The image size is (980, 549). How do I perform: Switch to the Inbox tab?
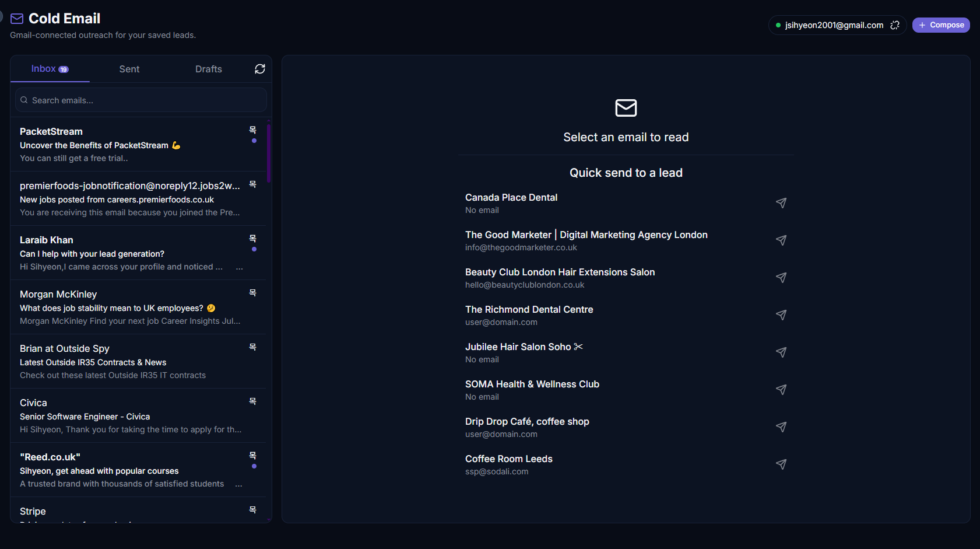[50, 69]
